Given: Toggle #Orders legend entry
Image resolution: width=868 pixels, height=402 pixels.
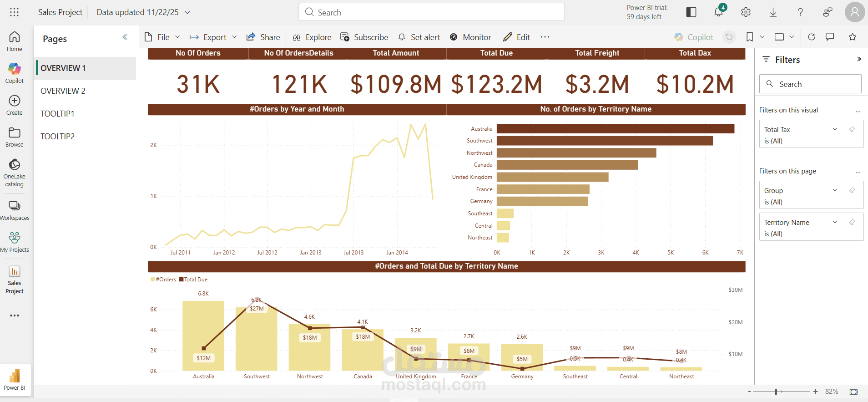Looking at the screenshot, I should (163, 280).
